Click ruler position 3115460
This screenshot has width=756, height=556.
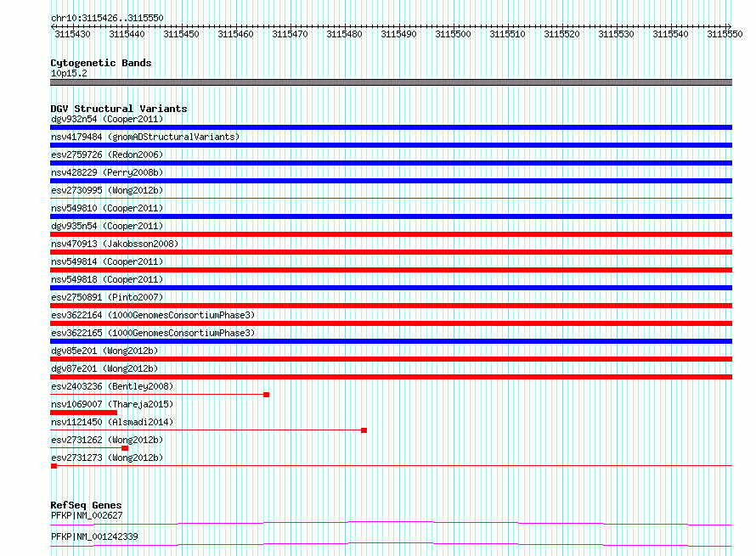[x=235, y=34]
